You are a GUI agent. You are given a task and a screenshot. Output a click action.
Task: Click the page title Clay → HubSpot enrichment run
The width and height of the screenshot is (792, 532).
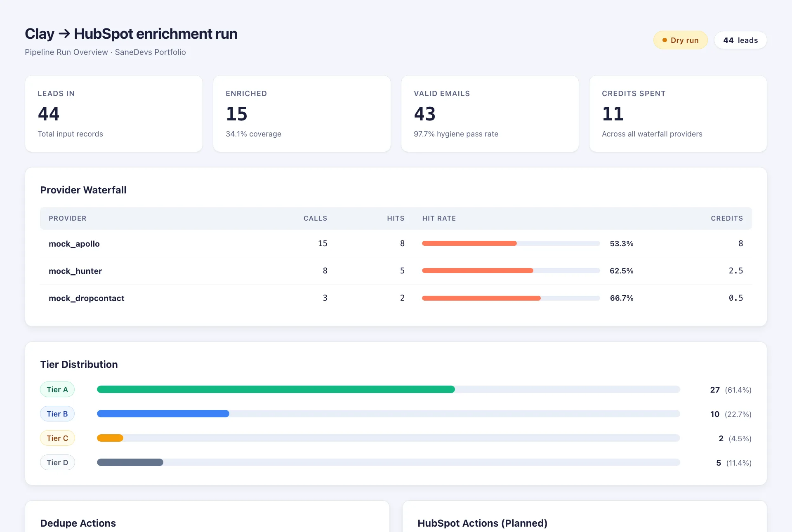click(x=131, y=34)
